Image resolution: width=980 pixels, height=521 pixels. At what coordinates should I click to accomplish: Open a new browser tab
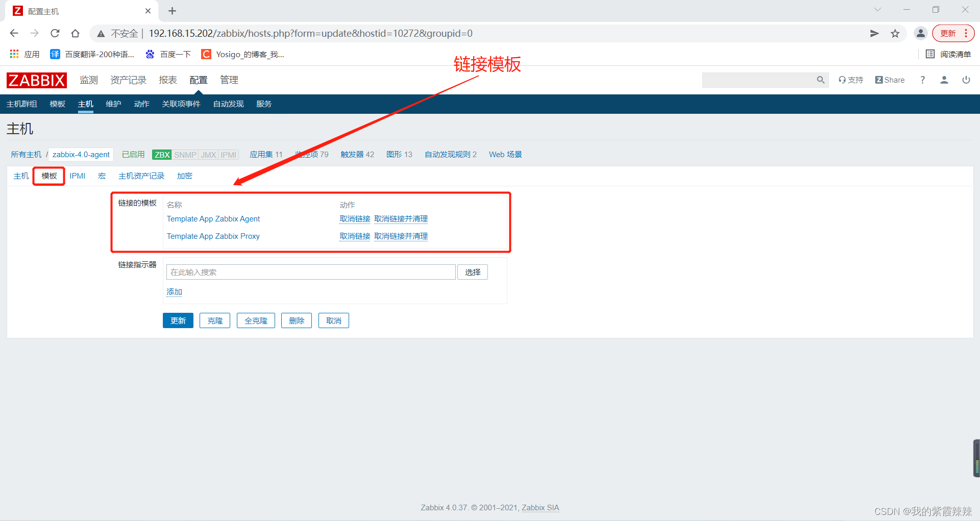172,11
